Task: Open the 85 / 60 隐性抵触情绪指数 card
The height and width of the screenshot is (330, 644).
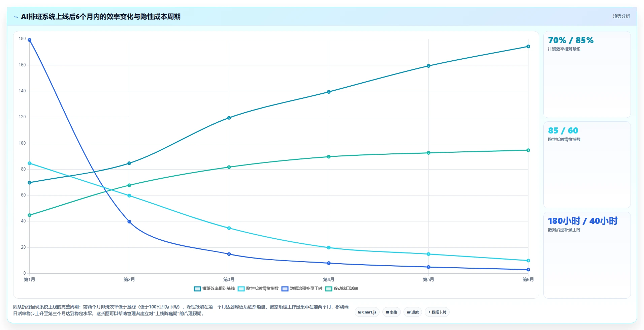Action: pos(587,165)
